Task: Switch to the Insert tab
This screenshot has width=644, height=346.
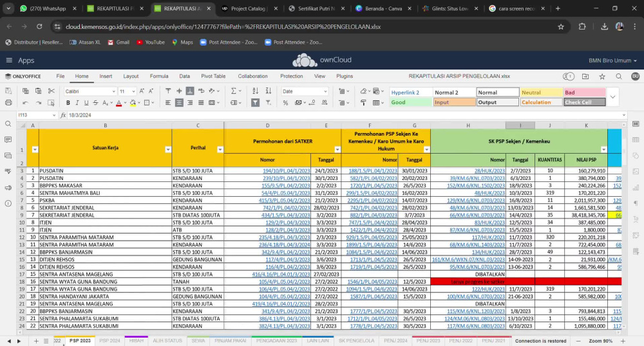Action: (106, 77)
